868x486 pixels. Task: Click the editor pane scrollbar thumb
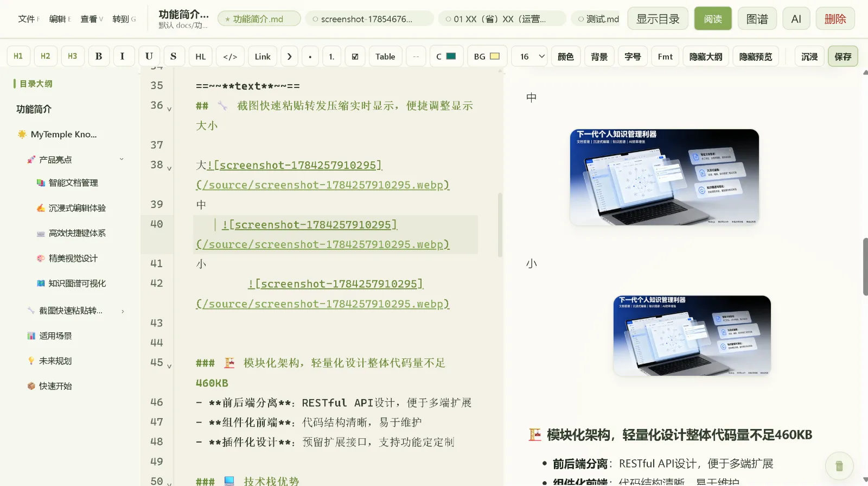500,225
